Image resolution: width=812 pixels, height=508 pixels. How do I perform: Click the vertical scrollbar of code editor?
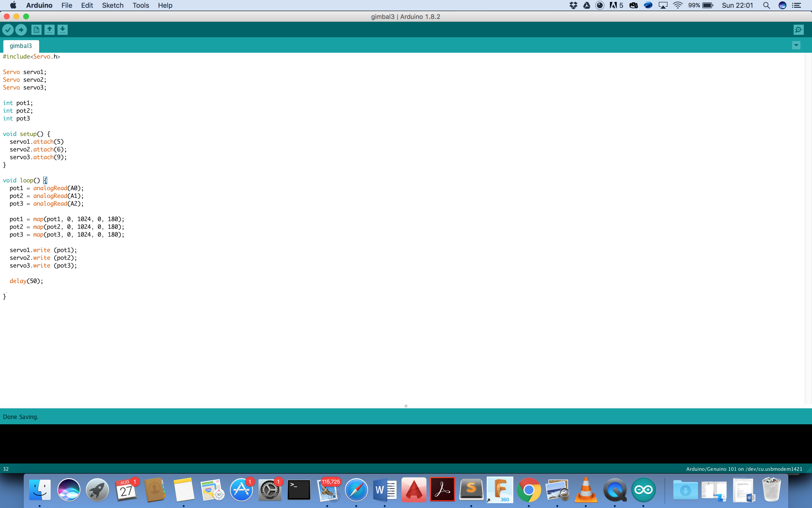(x=808, y=228)
